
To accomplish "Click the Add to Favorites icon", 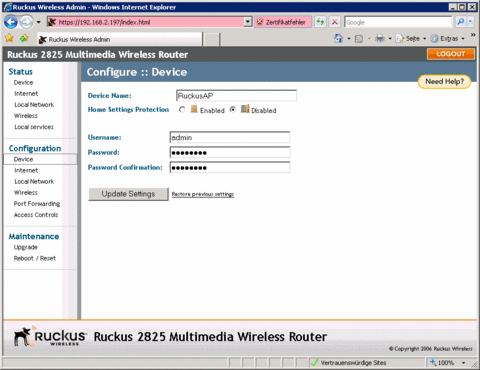I will (x=24, y=39).
